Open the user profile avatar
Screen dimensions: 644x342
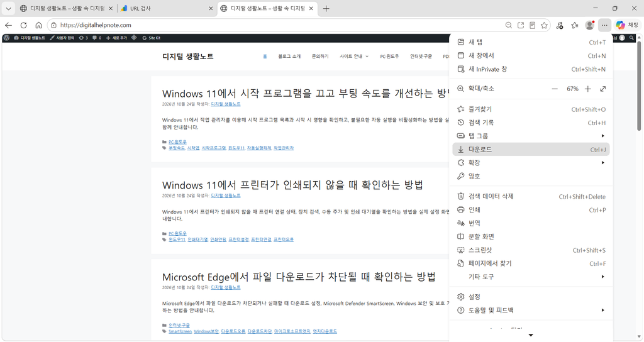(590, 25)
